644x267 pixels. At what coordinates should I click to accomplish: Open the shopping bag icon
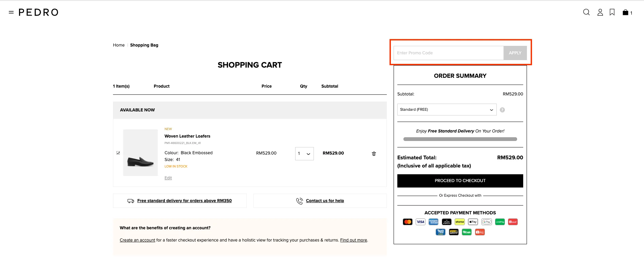tap(626, 13)
